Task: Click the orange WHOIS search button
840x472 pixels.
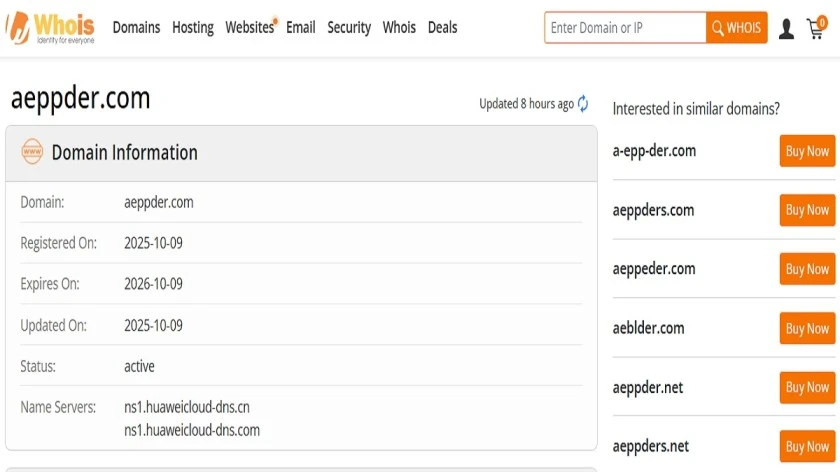Action: (x=737, y=27)
